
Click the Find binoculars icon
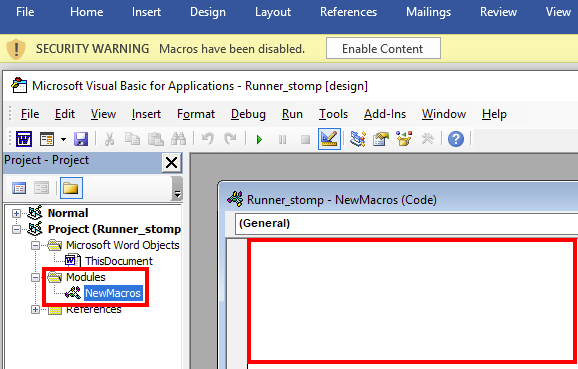tap(178, 139)
